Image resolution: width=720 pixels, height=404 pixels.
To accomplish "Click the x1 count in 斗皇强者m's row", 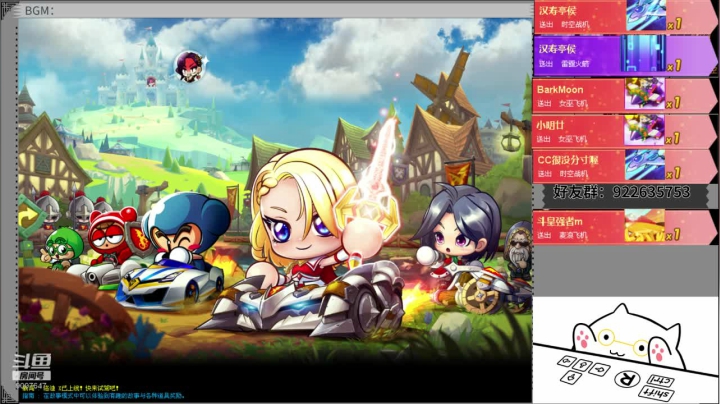I will pyautogui.click(x=674, y=235).
